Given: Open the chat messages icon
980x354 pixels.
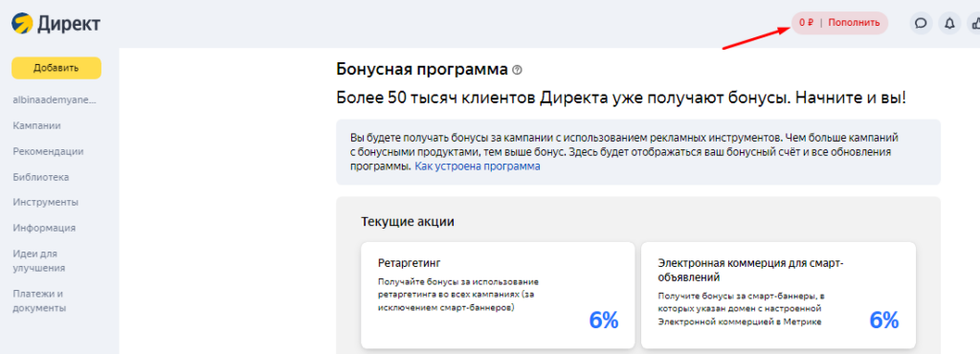Looking at the screenshot, I should tap(921, 23).
